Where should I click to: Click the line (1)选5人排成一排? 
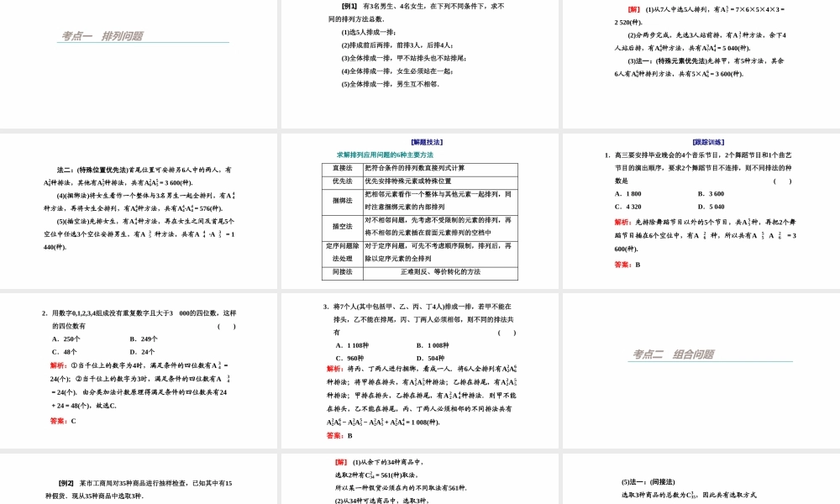pos(369,32)
